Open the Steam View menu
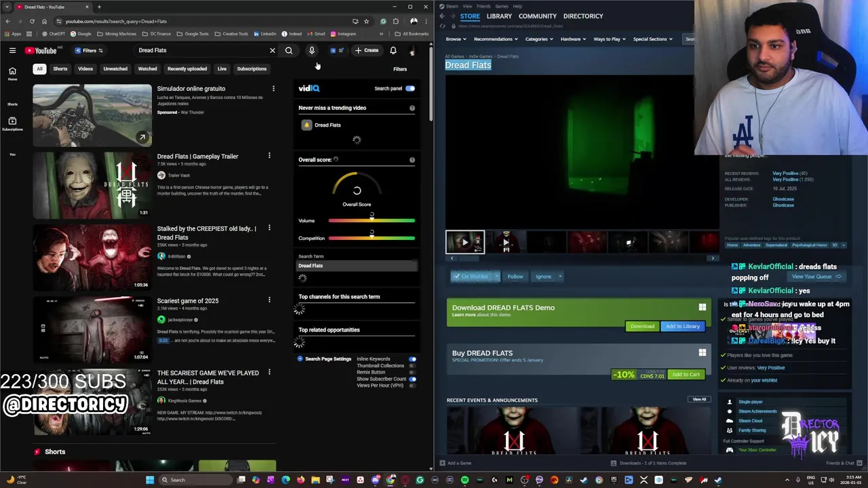The width and height of the screenshot is (868, 488). pos(467,6)
